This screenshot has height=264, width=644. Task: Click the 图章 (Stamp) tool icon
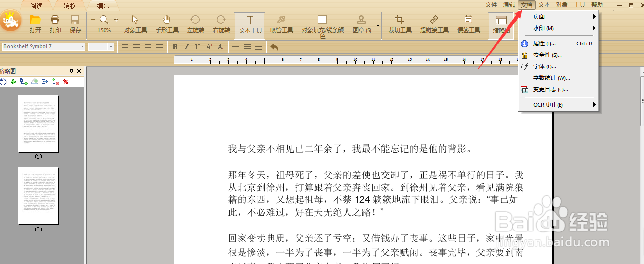coord(361,20)
